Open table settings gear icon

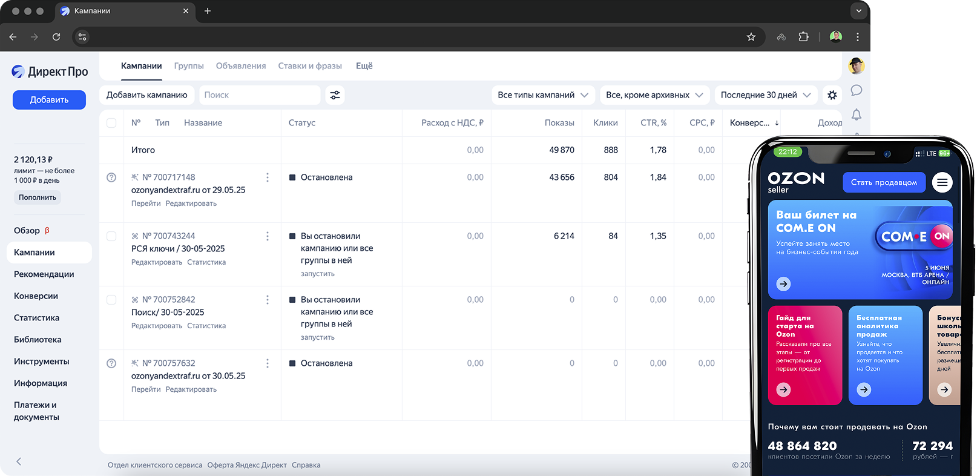tap(832, 95)
